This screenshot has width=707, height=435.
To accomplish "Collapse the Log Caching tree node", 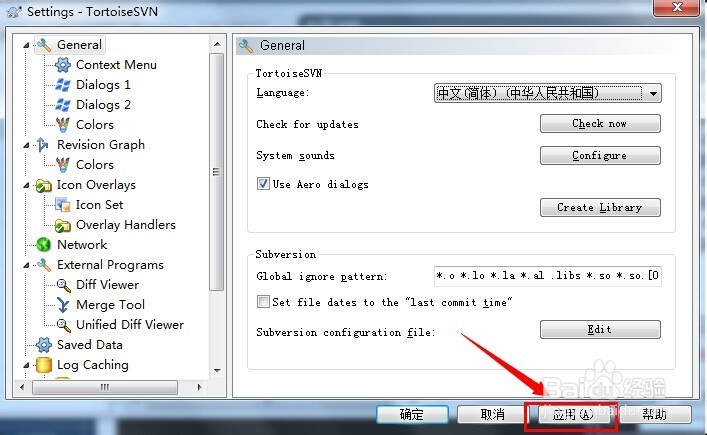I will tap(27, 365).
